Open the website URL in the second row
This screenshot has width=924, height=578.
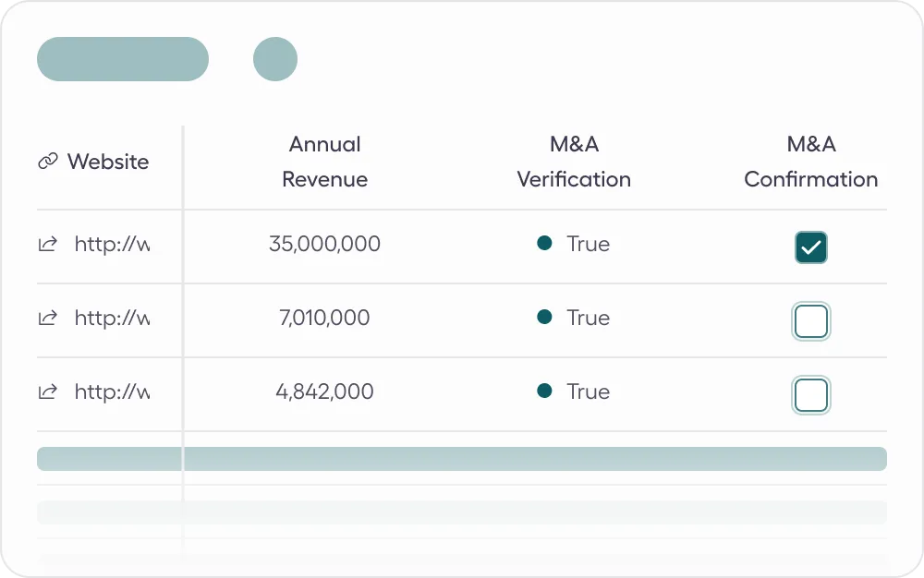click(x=111, y=318)
